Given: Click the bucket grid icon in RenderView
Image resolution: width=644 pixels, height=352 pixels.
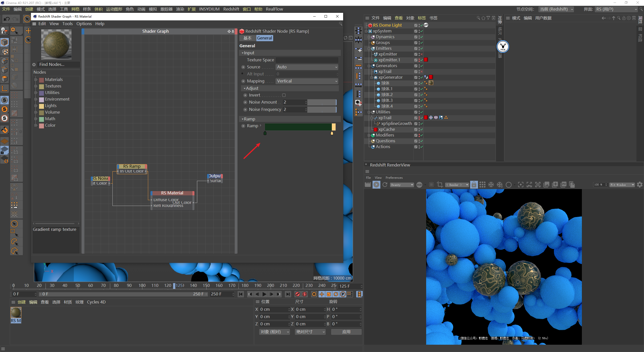Looking at the screenshot, I should pyautogui.click(x=482, y=185).
